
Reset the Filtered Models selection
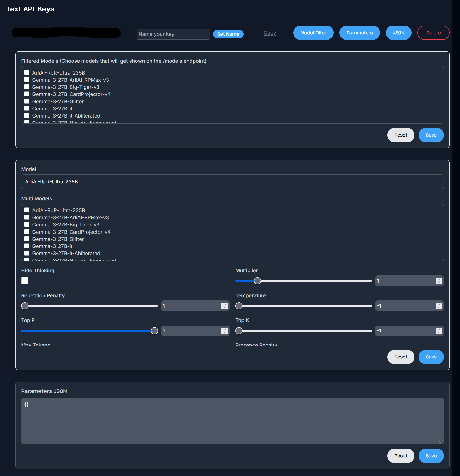pyautogui.click(x=401, y=135)
